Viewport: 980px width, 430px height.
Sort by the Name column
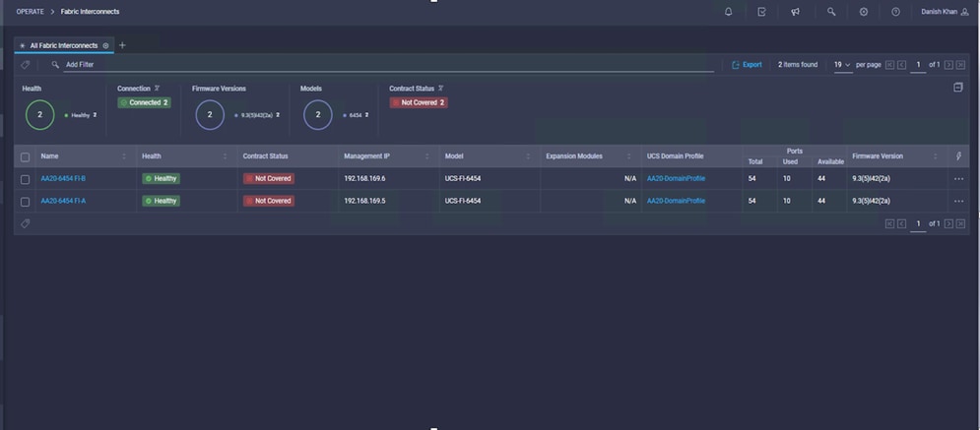[x=124, y=156]
